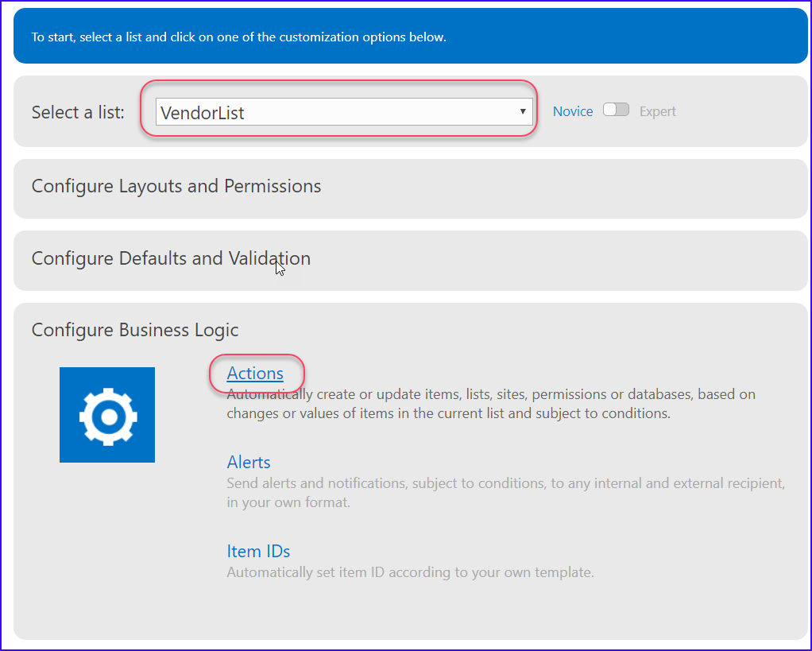812x651 pixels.
Task: Click the blue instruction banner at the top
Action: click(x=406, y=37)
